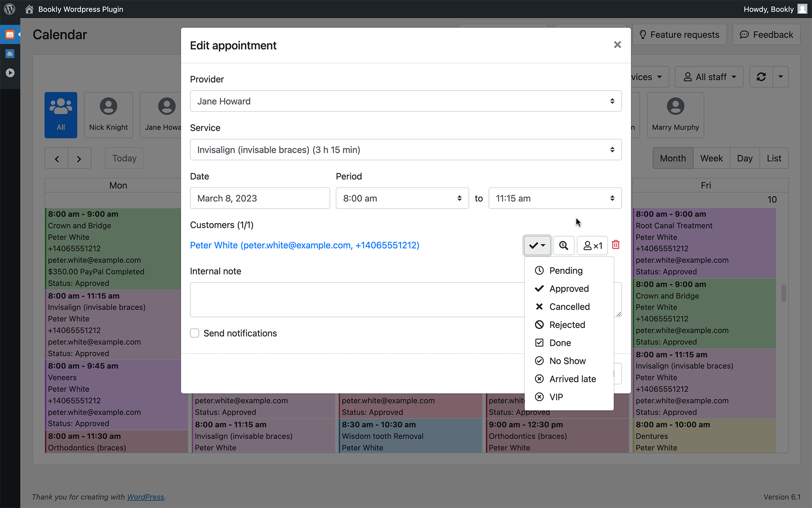Image resolution: width=812 pixels, height=508 pixels.
Task: Click the calendar refresh icon
Action: tap(761, 77)
